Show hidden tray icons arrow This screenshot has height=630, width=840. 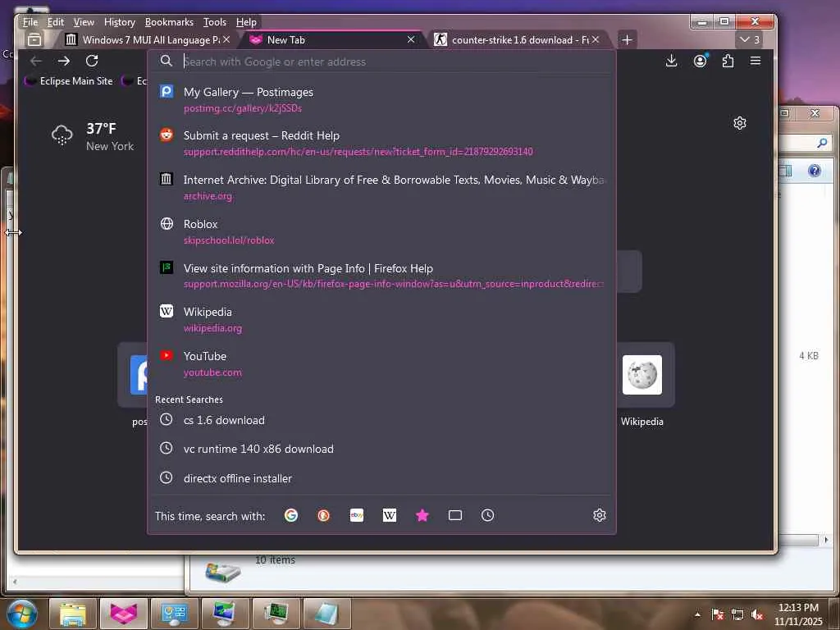697,614
